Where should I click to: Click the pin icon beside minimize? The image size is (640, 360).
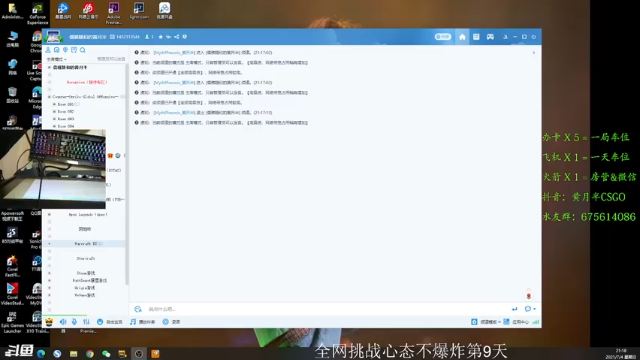click(505, 37)
